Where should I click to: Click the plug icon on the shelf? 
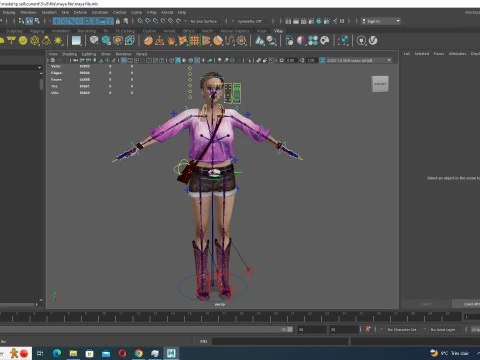(361, 41)
